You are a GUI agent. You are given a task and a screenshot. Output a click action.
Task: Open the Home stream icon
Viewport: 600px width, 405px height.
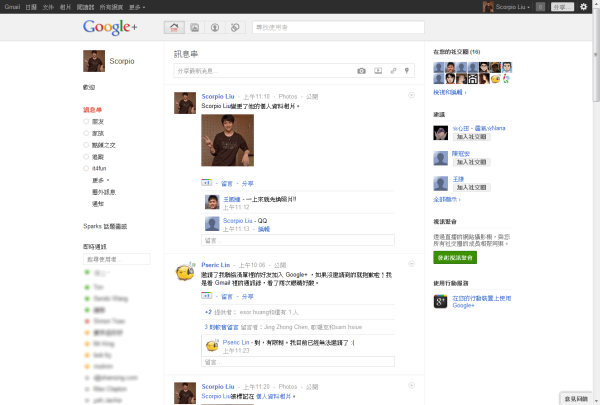click(174, 27)
